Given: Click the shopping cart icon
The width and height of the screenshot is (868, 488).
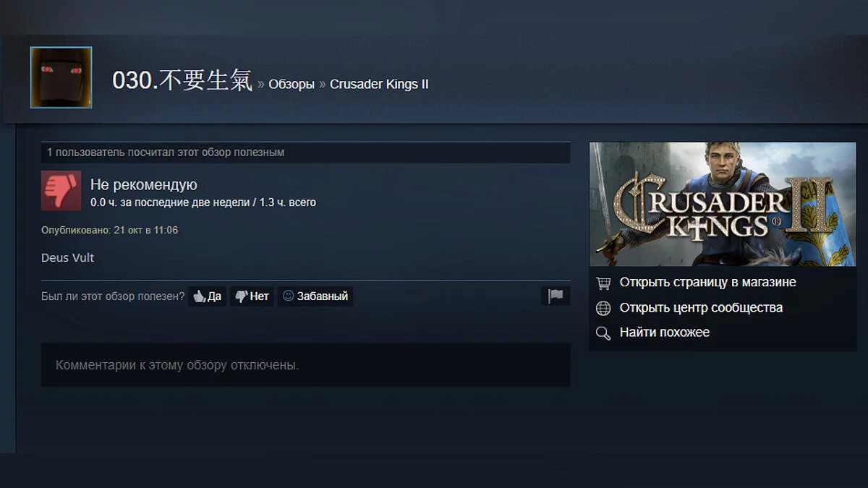Looking at the screenshot, I should [603, 283].
